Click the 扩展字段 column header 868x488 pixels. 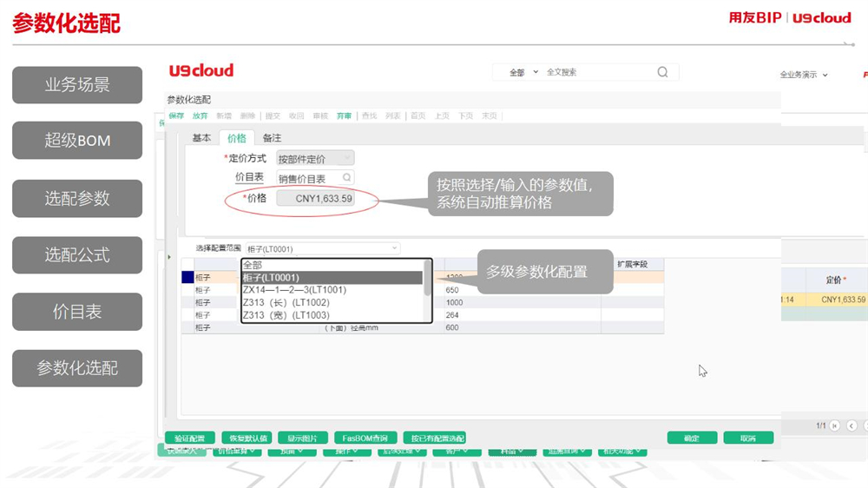632,264
